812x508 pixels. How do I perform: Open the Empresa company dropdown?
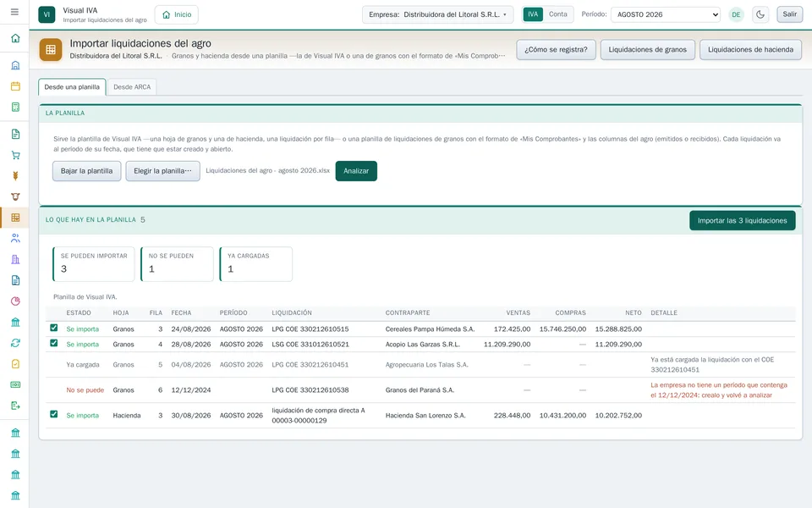[437, 14]
